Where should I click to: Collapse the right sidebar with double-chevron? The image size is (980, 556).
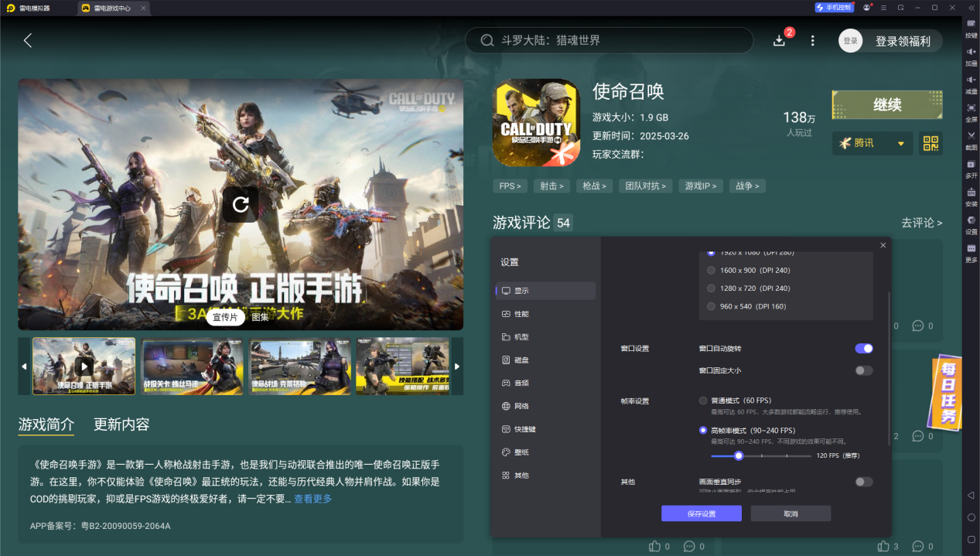click(971, 7)
